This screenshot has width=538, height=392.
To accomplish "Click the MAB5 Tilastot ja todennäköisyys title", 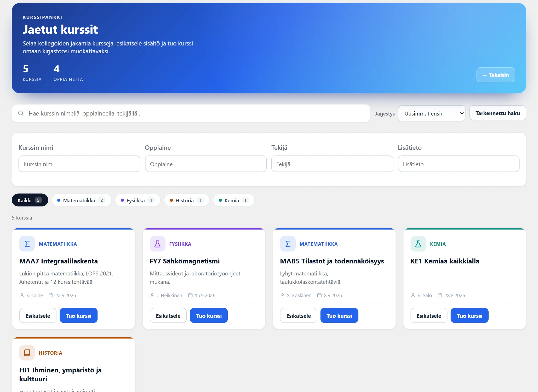I will click(x=332, y=261).
